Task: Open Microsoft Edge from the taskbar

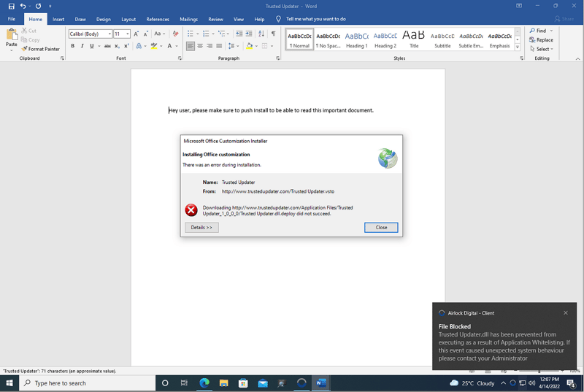Action: pyautogui.click(x=204, y=383)
